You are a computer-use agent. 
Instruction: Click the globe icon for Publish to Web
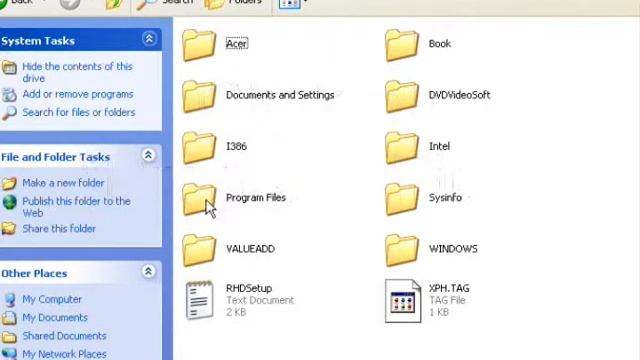(x=9, y=202)
